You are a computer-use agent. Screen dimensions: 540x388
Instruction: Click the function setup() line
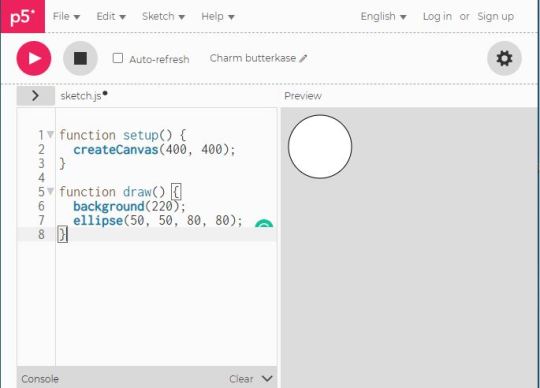(122, 135)
